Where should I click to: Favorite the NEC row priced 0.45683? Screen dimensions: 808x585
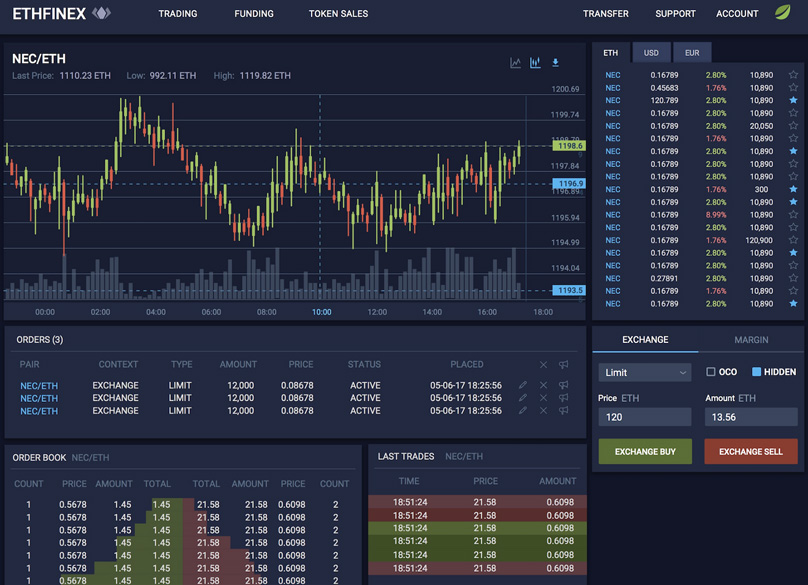click(x=793, y=88)
